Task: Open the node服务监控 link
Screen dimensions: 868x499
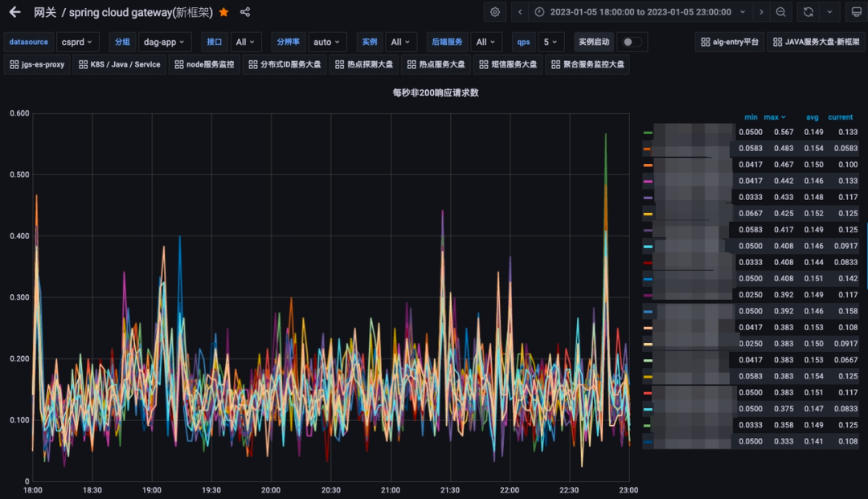Action: pyautogui.click(x=204, y=65)
